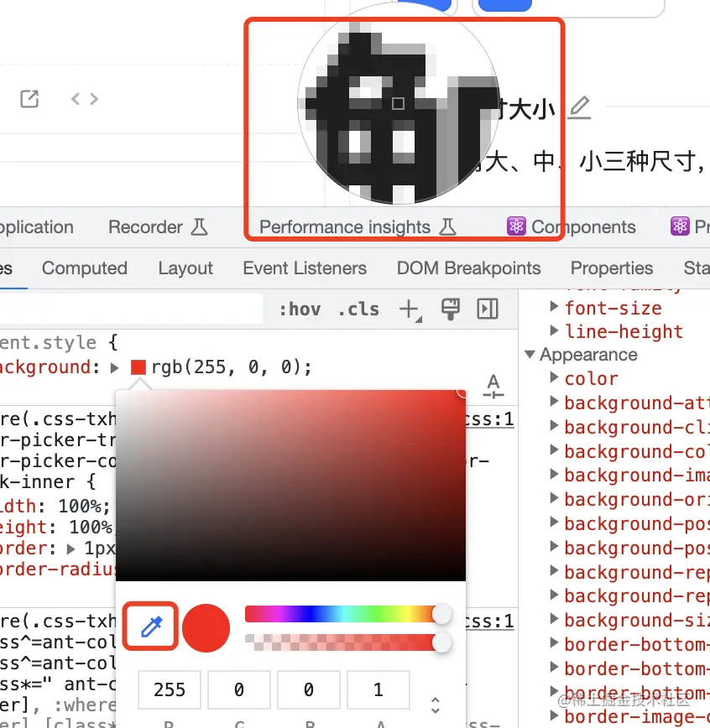Expand the background-att… computed property

point(554,401)
